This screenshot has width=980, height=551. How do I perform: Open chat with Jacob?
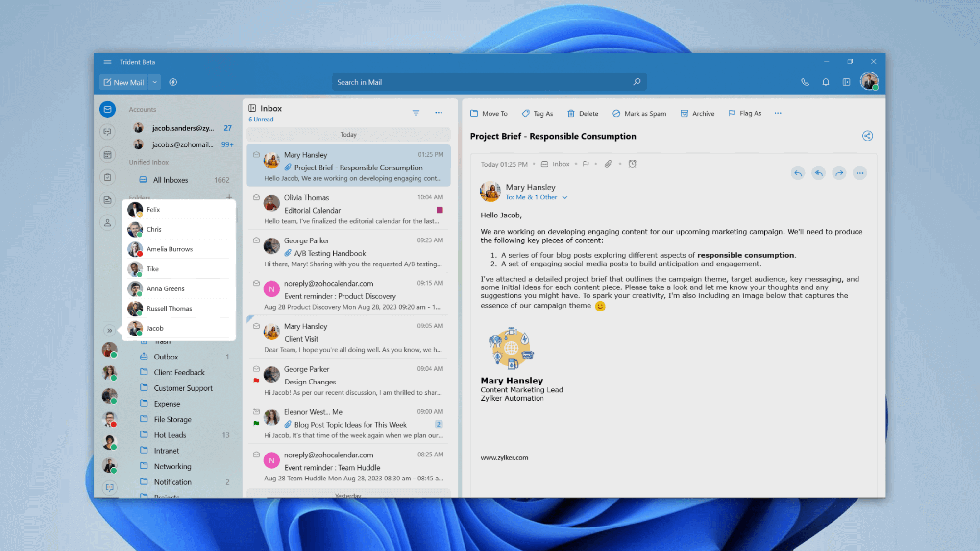pyautogui.click(x=178, y=329)
